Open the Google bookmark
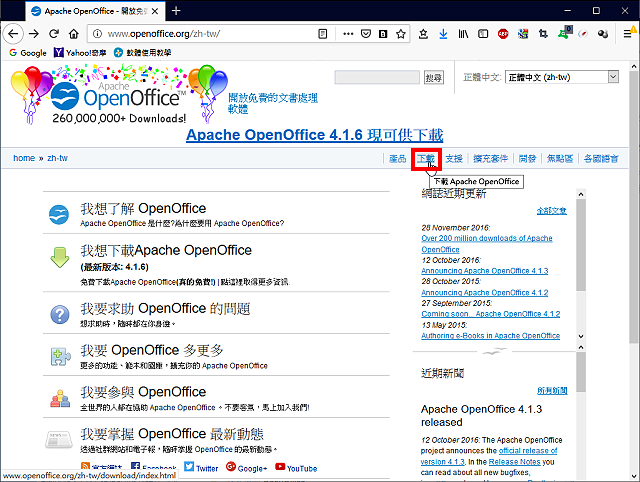 coord(28,53)
